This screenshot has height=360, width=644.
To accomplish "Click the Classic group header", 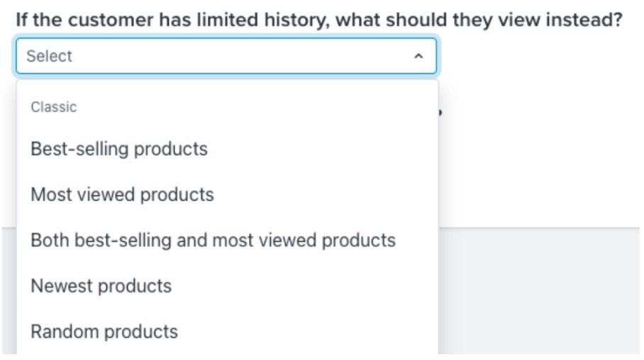I will click(53, 107).
